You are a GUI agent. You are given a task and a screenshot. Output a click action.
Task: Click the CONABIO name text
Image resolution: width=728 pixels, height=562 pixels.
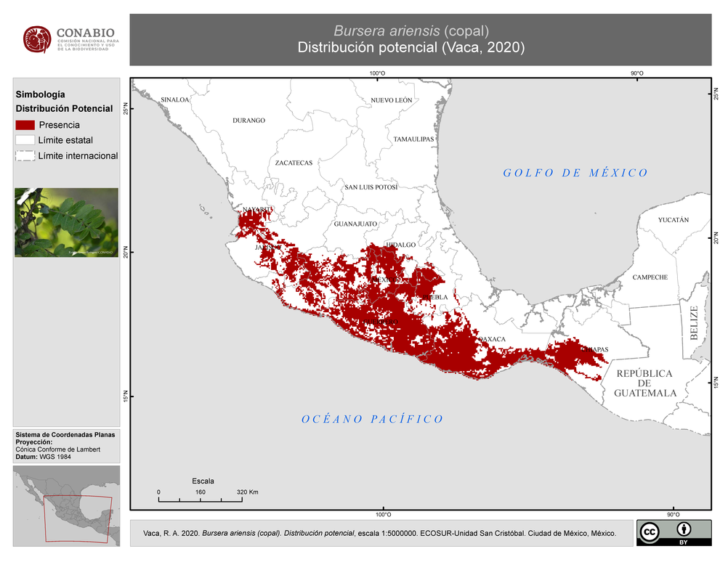click(x=86, y=33)
